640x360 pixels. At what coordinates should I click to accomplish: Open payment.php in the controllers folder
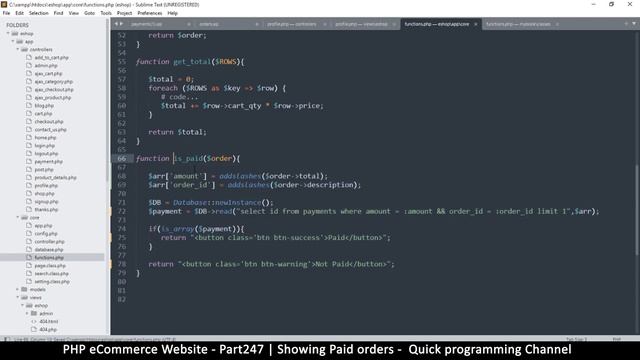coord(49,162)
